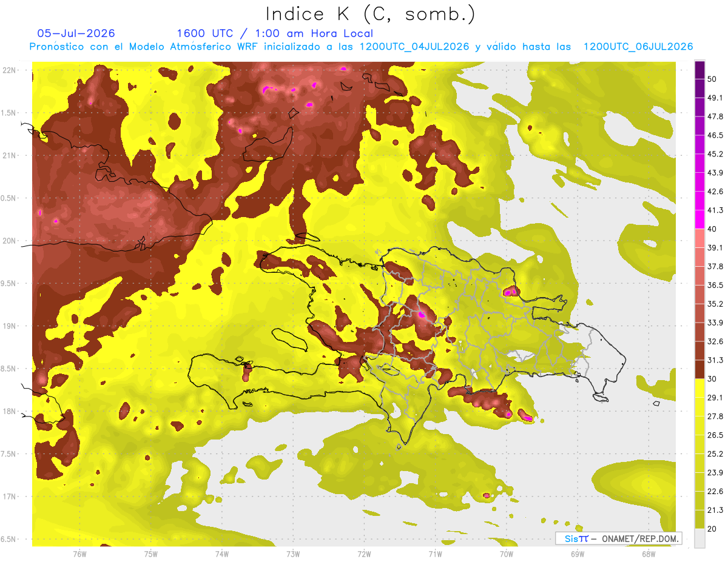This screenshot has height=562, width=728.
Task: Click the '7.5N' latitude axis label
Action: [9, 454]
